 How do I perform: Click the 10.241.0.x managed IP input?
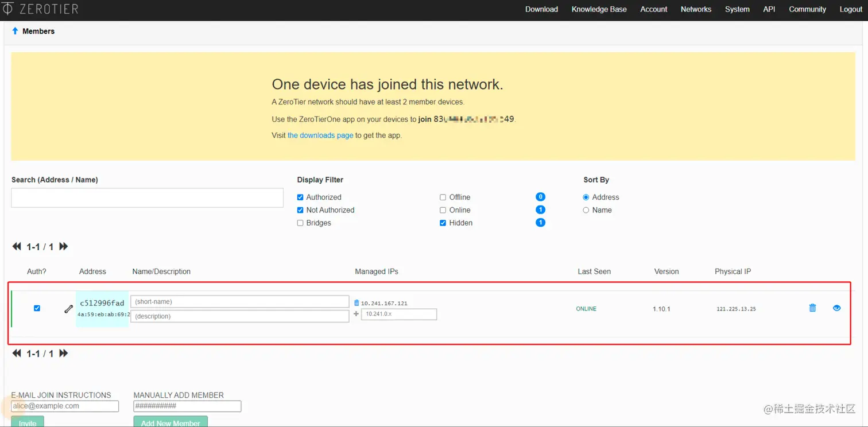[x=399, y=314]
